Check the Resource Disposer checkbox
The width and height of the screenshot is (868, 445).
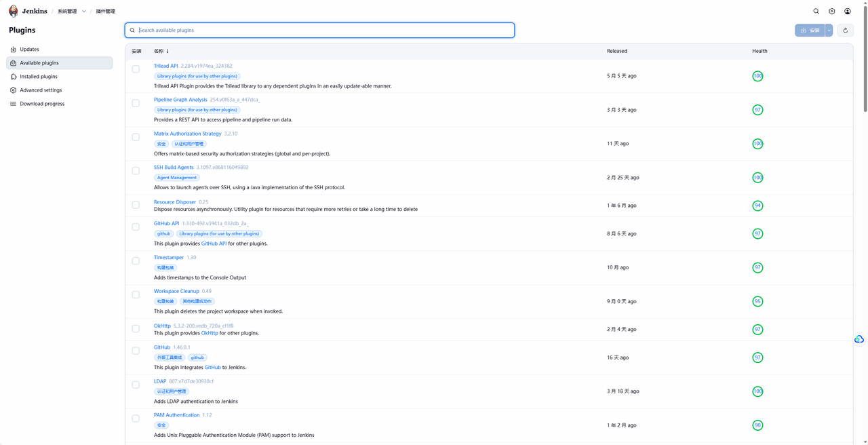point(136,205)
